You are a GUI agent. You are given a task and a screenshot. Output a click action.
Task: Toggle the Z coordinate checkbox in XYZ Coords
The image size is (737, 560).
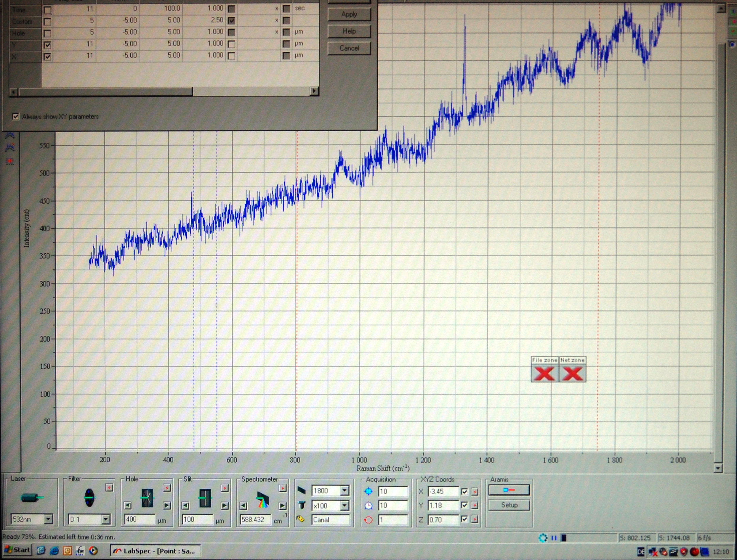[x=464, y=519]
